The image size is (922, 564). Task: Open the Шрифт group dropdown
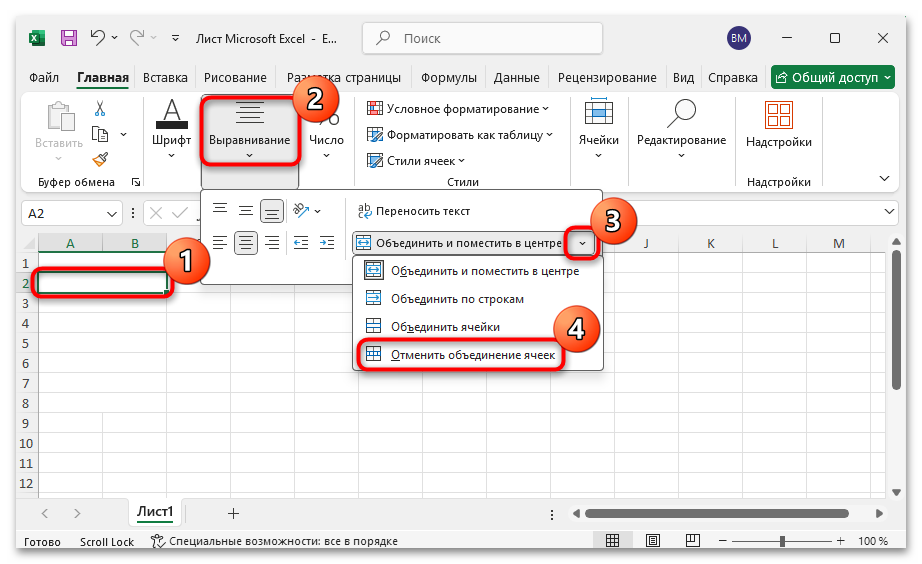point(171,129)
